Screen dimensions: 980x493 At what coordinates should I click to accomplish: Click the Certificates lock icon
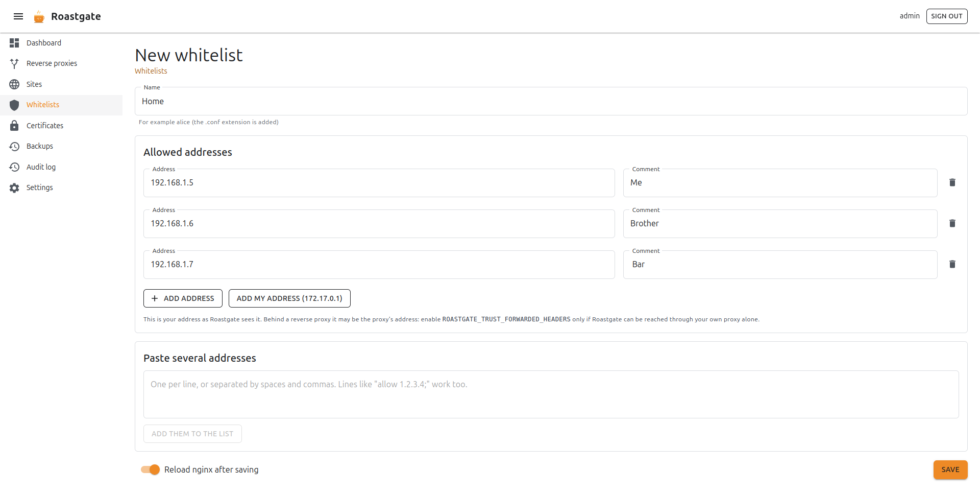click(14, 125)
